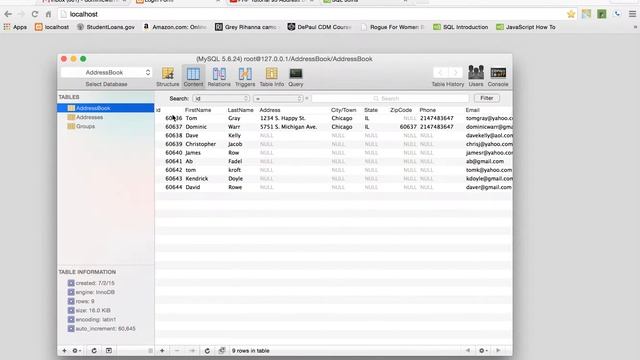Image resolution: width=640 pixels, height=360 pixels.
Task: Open the Apps bookmark
Action: [x=15, y=27]
